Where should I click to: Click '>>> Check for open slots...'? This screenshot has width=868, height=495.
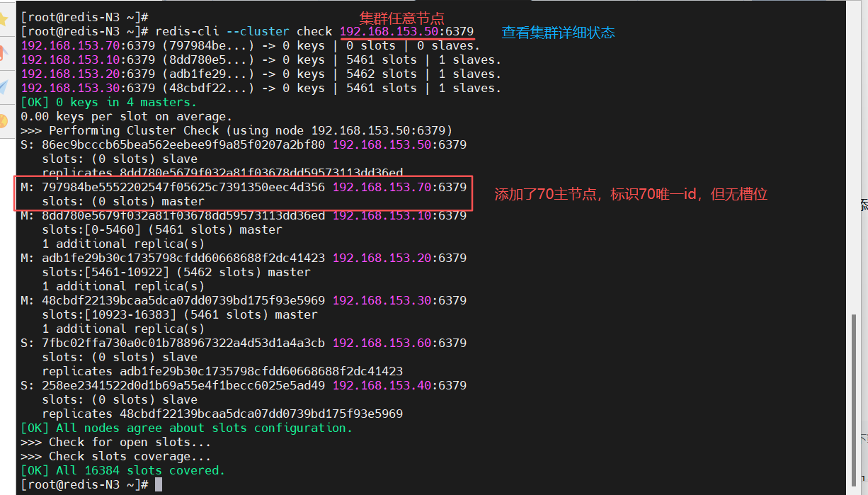tap(116, 442)
